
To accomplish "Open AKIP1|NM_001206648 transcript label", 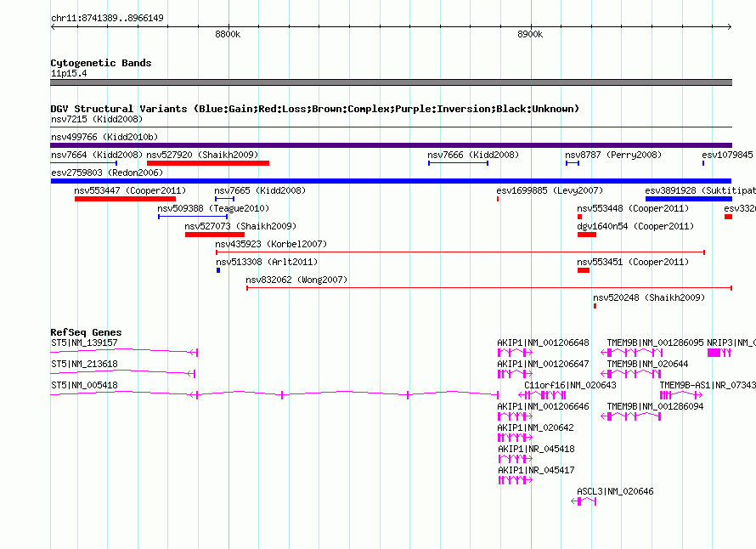I will pyautogui.click(x=544, y=342).
